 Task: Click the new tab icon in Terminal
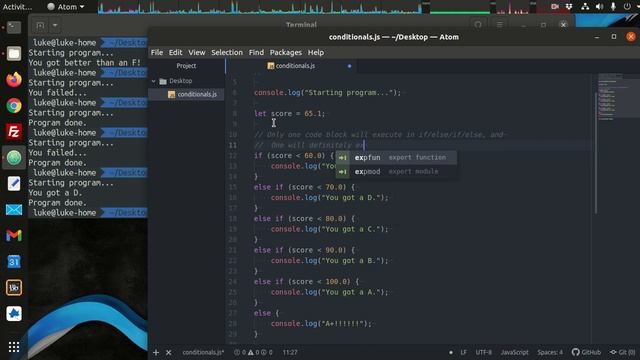(x=40, y=26)
